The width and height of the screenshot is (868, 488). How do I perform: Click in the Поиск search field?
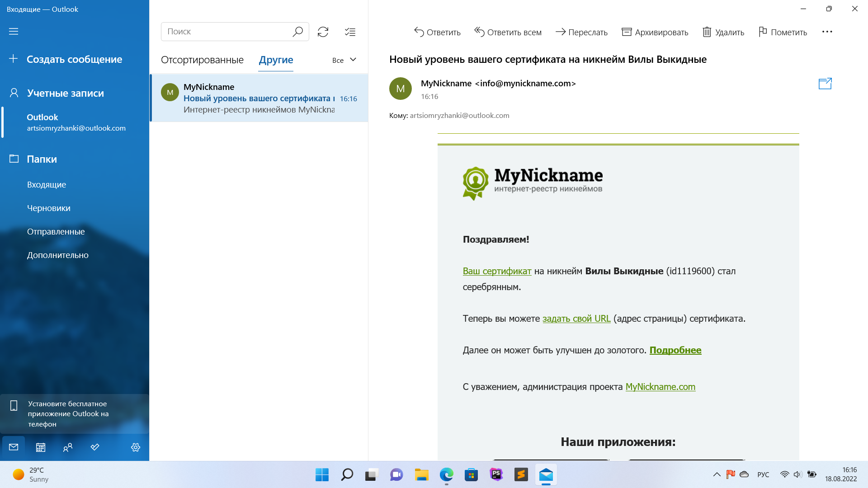pyautogui.click(x=226, y=32)
